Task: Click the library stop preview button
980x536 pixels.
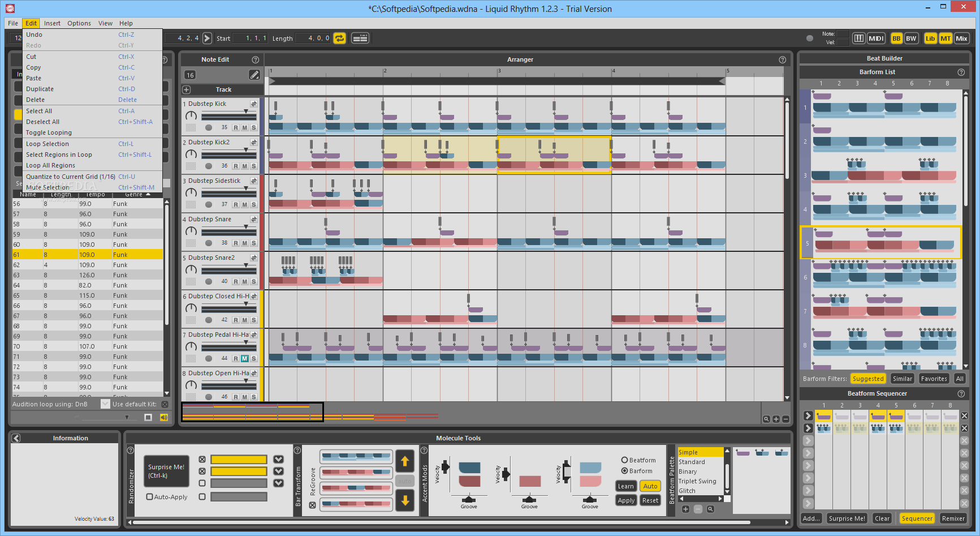Action: click(148, 417)
